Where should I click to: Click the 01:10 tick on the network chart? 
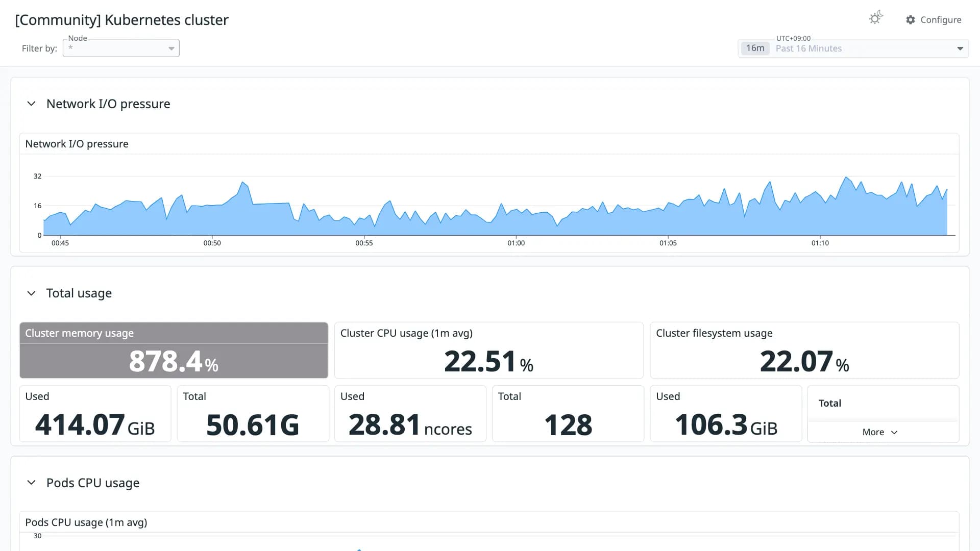pyautogui.click(x=820, y=243)
